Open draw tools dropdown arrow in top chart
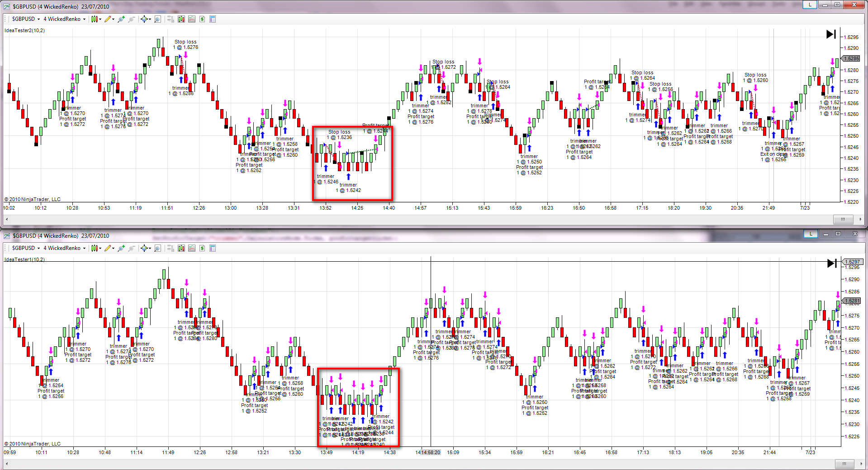Screen dimensions: 868x470 pyautogui.click(x=113, y=19)
